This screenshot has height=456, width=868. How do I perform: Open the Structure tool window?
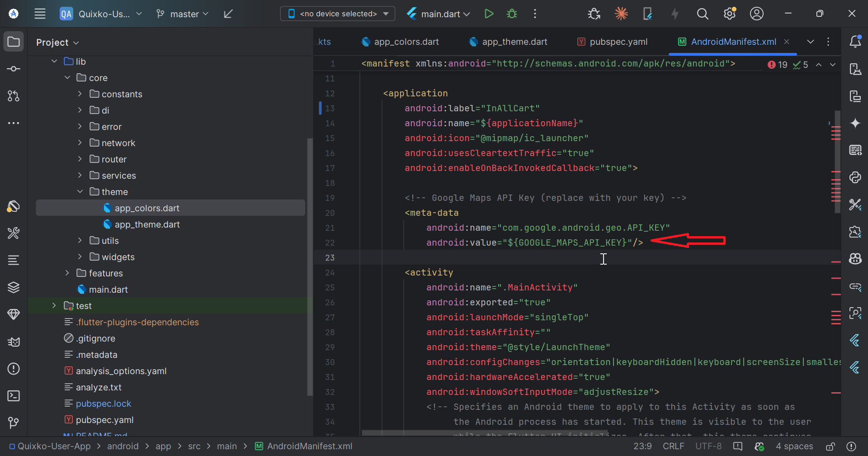tap(14, 261)
